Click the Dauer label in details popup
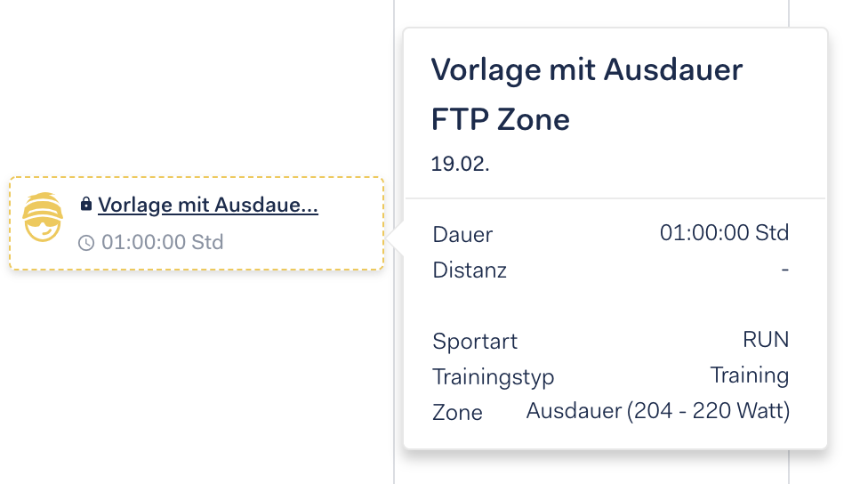 pyautogui.click(x=462, y=235)
